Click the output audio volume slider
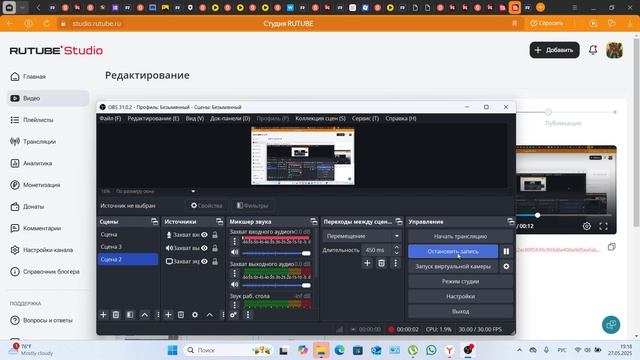This screenshot has width=640, height=360. point(276,285)
